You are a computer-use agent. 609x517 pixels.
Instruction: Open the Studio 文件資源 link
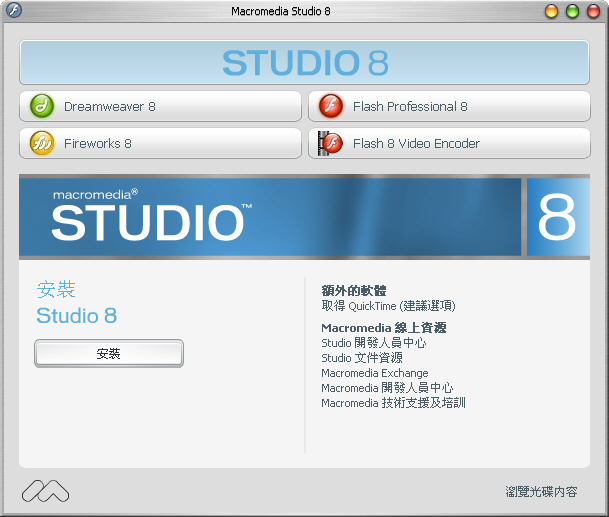pyautogui.click(x=362, y=358)
